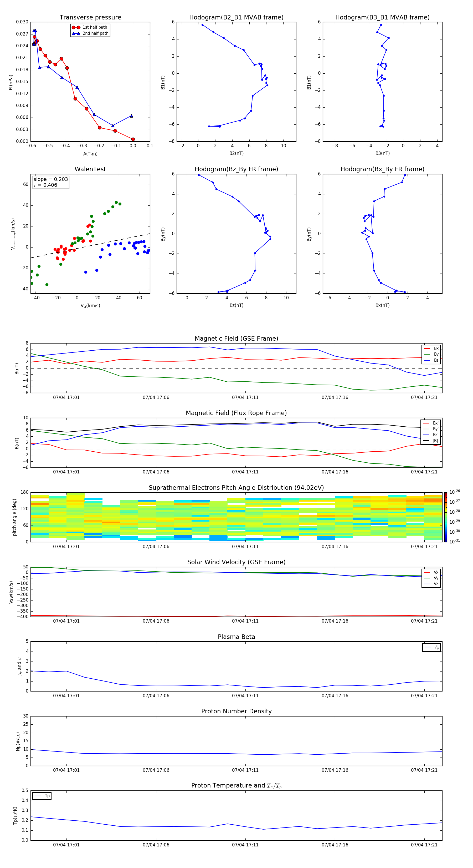
Task: Click 'Bx(nT)' x-axis label
Action: tap(382, 305)
